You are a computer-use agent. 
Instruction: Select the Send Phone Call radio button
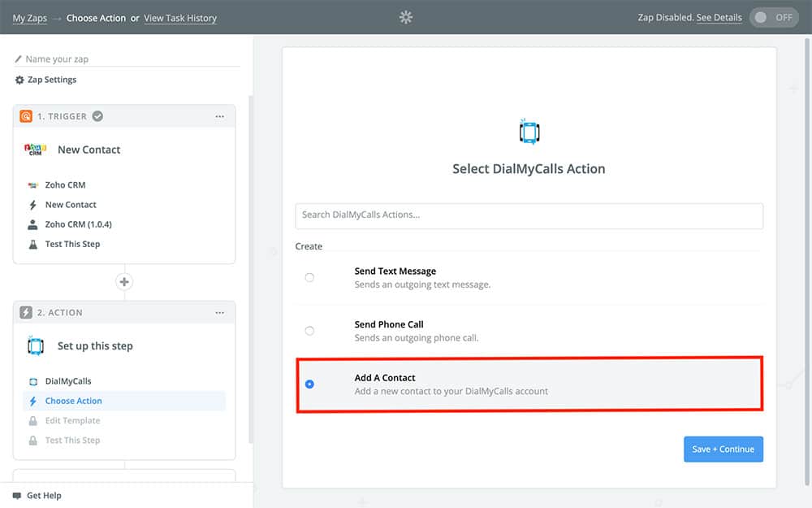[x=309, y=331]
